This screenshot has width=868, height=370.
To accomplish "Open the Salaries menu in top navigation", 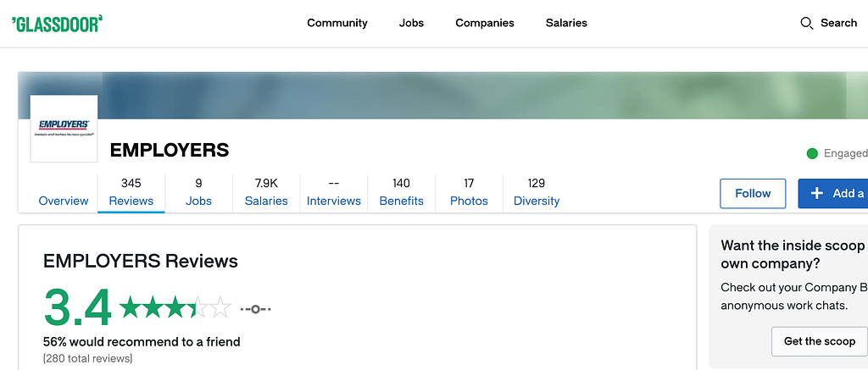I will tap(566, 23).
